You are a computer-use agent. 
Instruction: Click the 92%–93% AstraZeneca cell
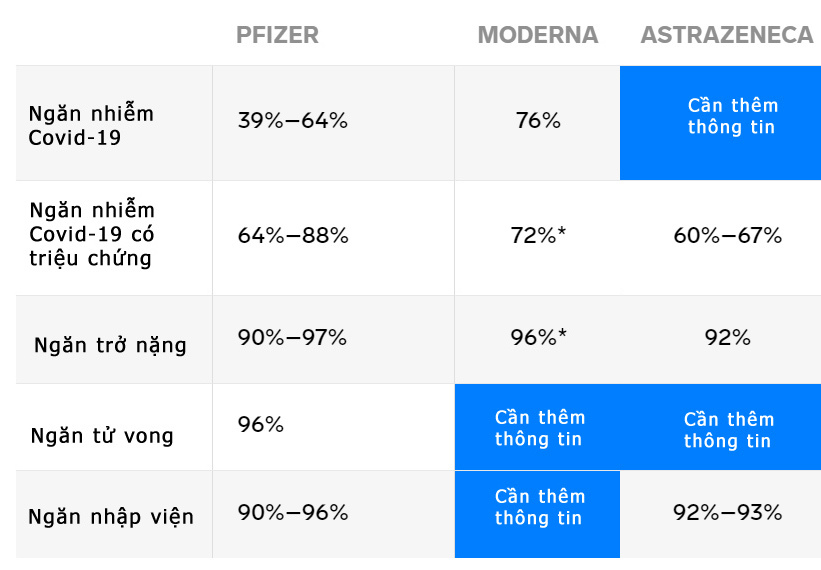click(x=727, y=513)
